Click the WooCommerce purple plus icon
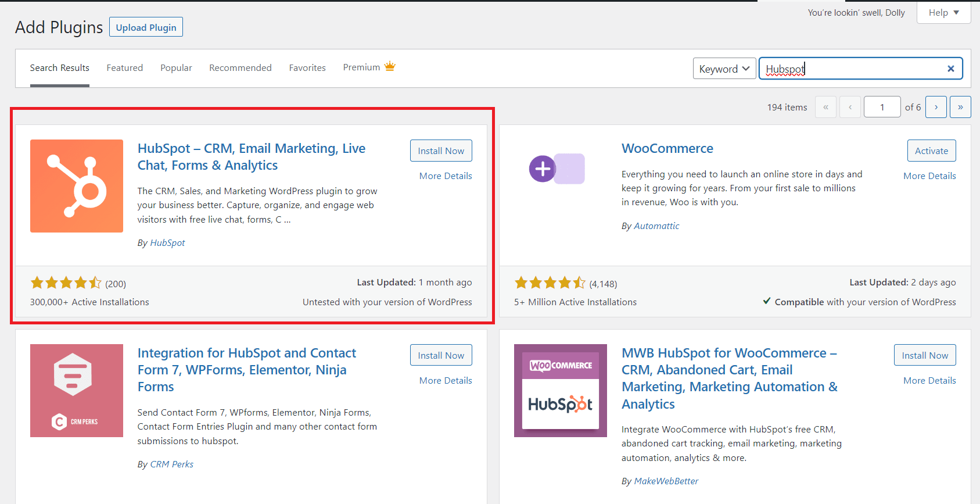The width and height of the screenshot is (980, 504). (x=543, y=169)
